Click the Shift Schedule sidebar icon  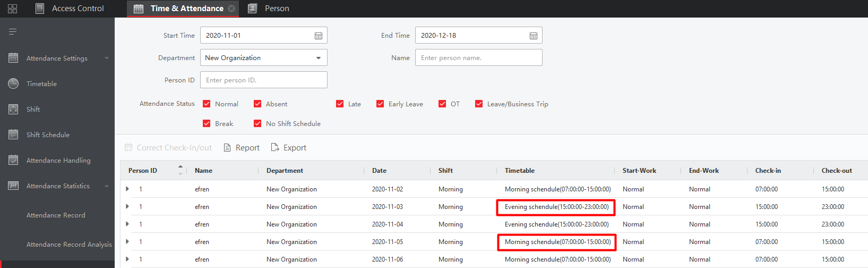(x=13, y=135)
